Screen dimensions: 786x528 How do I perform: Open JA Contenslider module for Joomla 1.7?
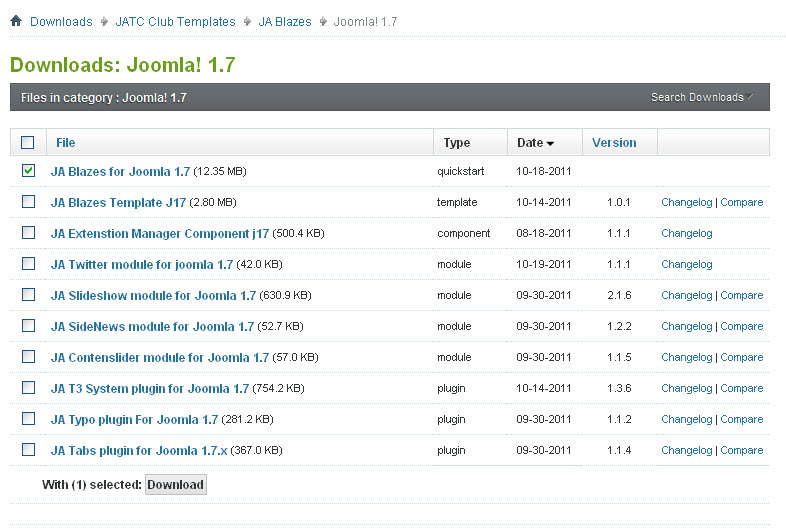pos(160,358)
